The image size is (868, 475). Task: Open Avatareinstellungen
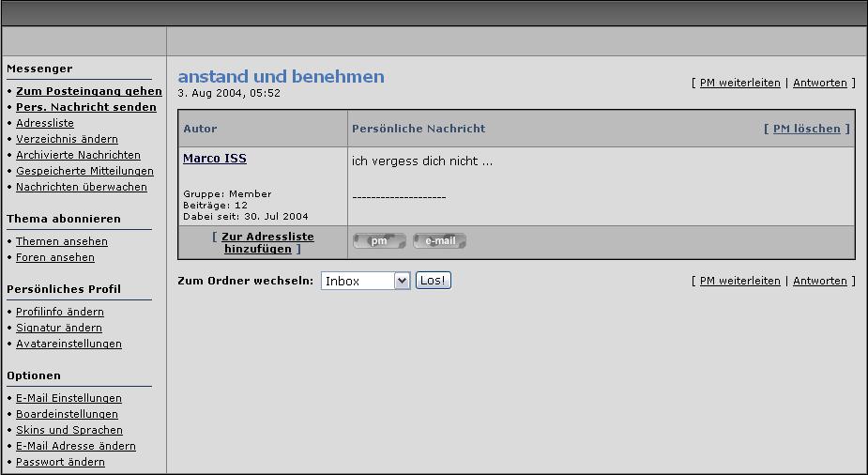tap(69, 344)
